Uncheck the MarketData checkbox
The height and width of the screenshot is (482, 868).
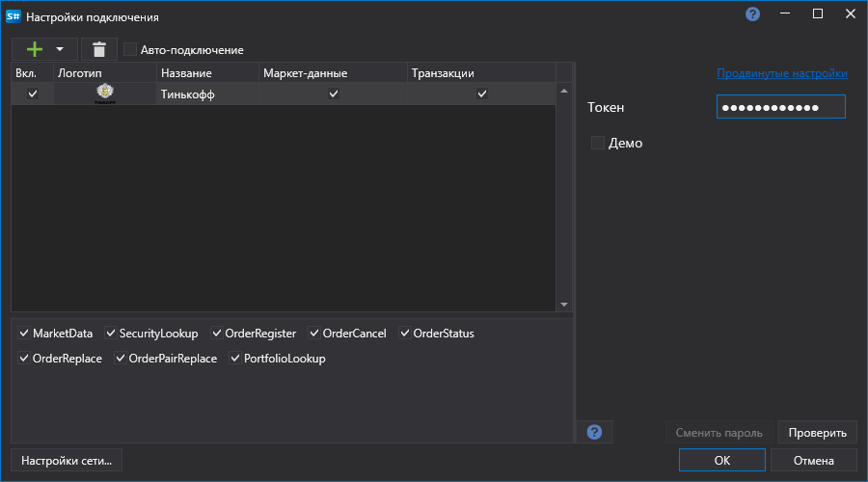click(x=24, y=334)
